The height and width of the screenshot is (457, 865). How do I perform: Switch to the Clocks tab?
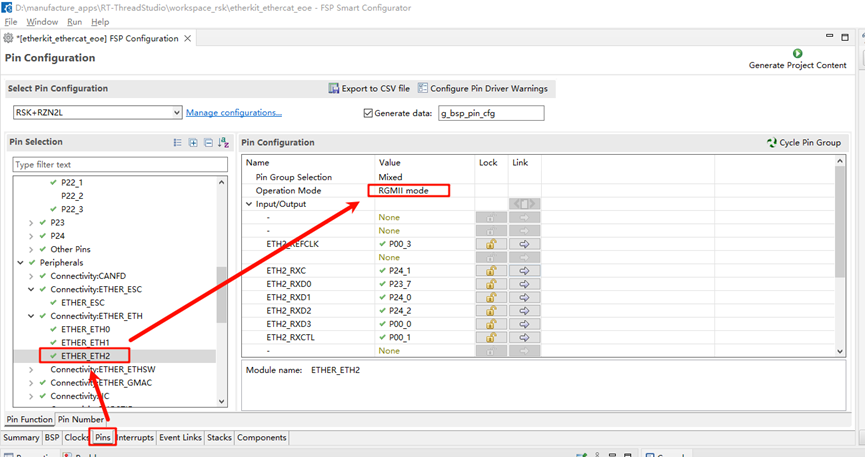(76, 438)
